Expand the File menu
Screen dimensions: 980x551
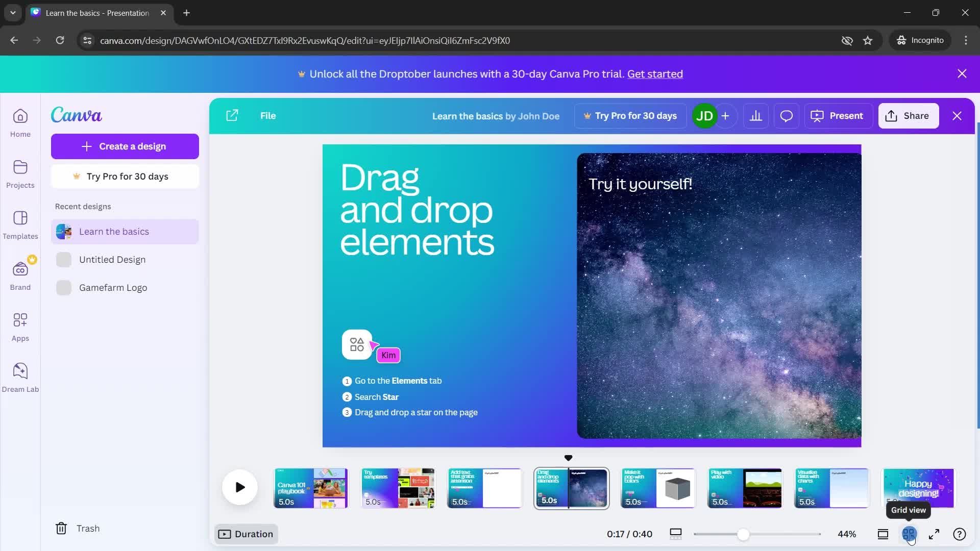268,116
